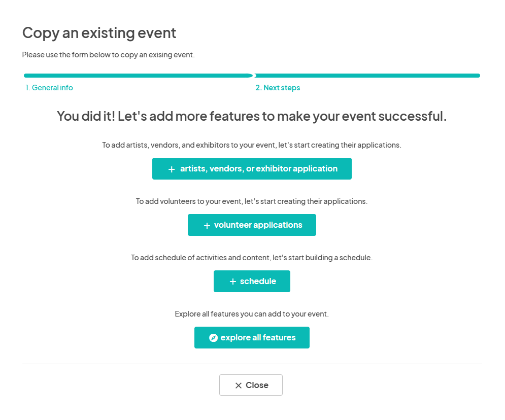The height and width of the screenshot is (420, 505).
Task: Click the plus icon on volunteer applications button
Action: 207,225
